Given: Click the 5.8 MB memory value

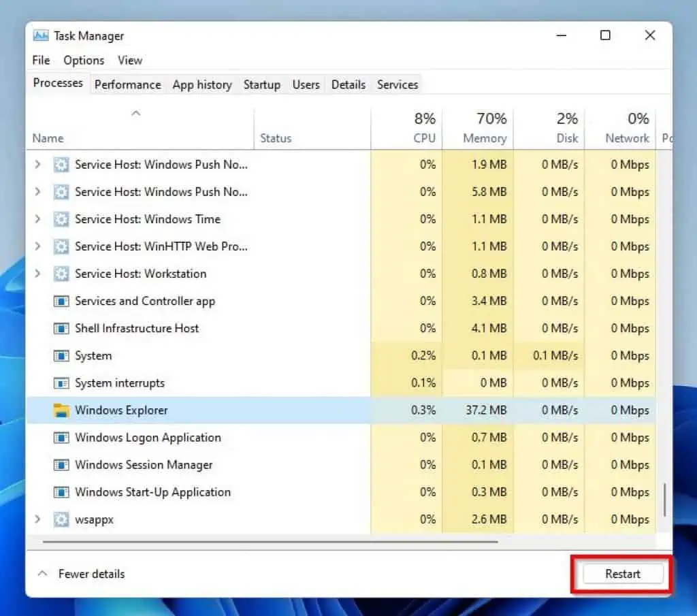Looking at the screenshot, I should (x=489, y=192).
